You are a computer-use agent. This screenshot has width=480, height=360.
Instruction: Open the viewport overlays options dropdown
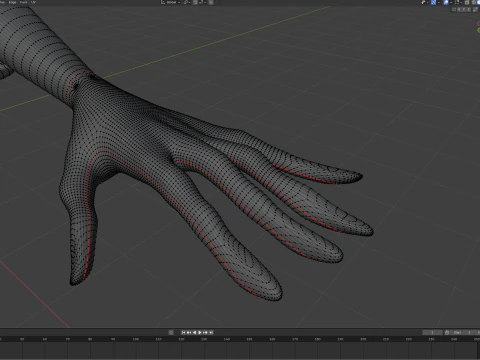pyautogui.click(x=451, y=2)
